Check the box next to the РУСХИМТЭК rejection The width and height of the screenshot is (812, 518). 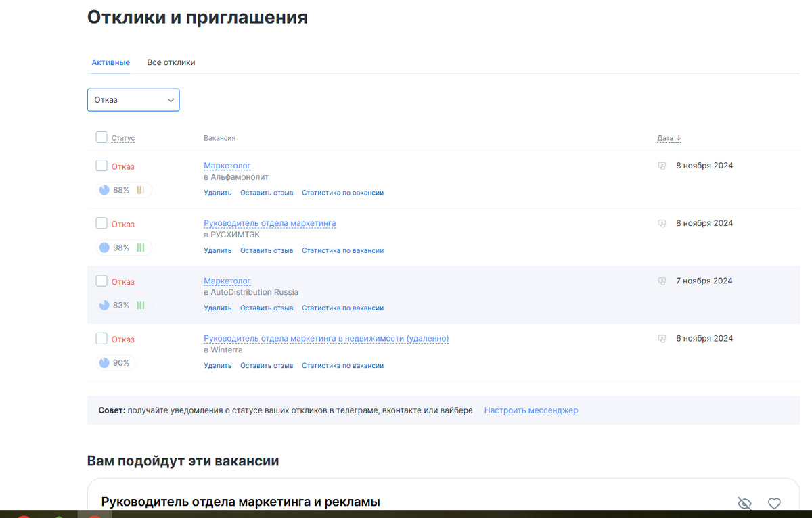coord(101,223)
